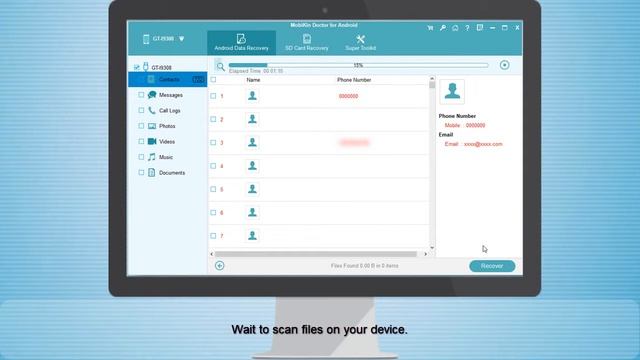The width and height of the screenshot is (640, 360).
Task: Switch to SD Card Recovery tab
Action: (307, 42)
